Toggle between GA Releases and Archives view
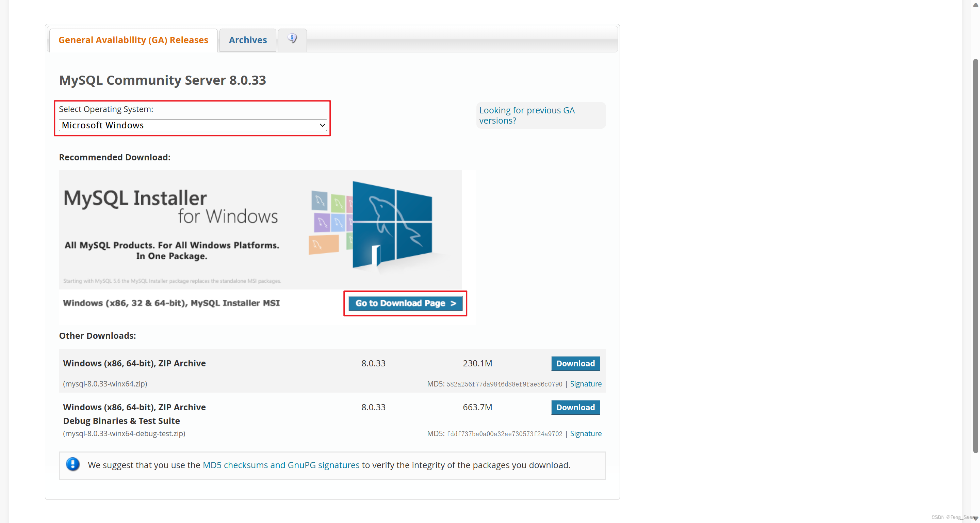 tap(248, 39)
